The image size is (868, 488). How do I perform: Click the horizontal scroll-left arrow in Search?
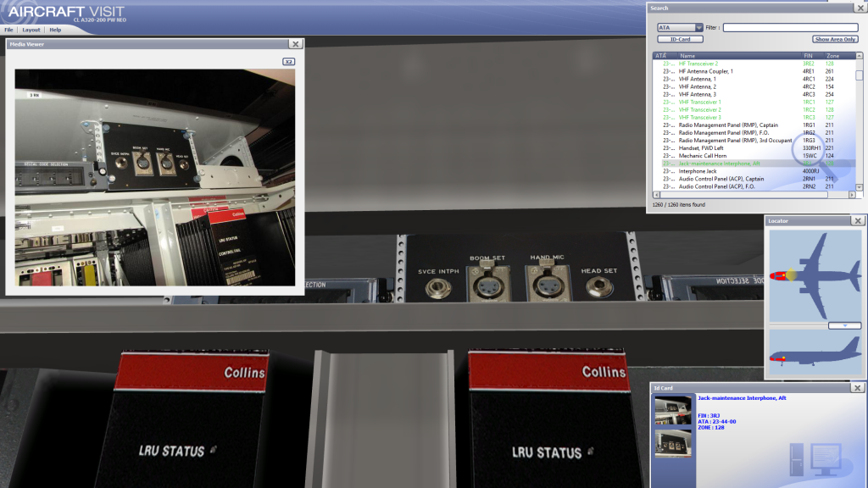coord(657,195)
